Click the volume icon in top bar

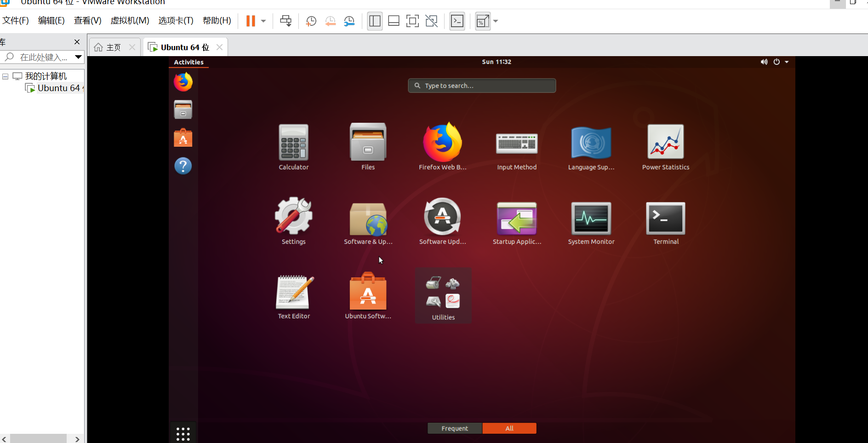[764, 62]
